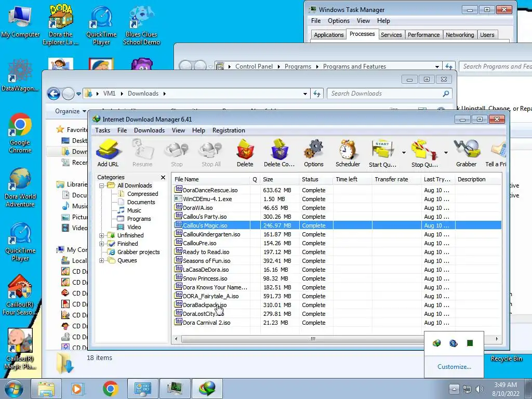Open Blues Clues School Demo desktop icon
The height and width of the screenshot is (399, 532).
[x=141, y=25]
